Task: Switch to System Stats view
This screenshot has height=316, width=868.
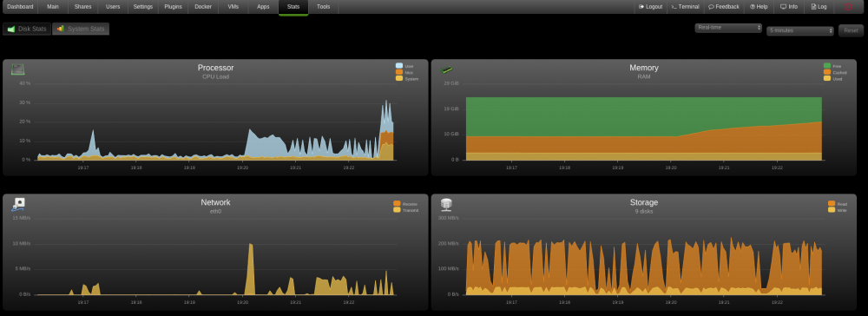Action: [80, 29]
